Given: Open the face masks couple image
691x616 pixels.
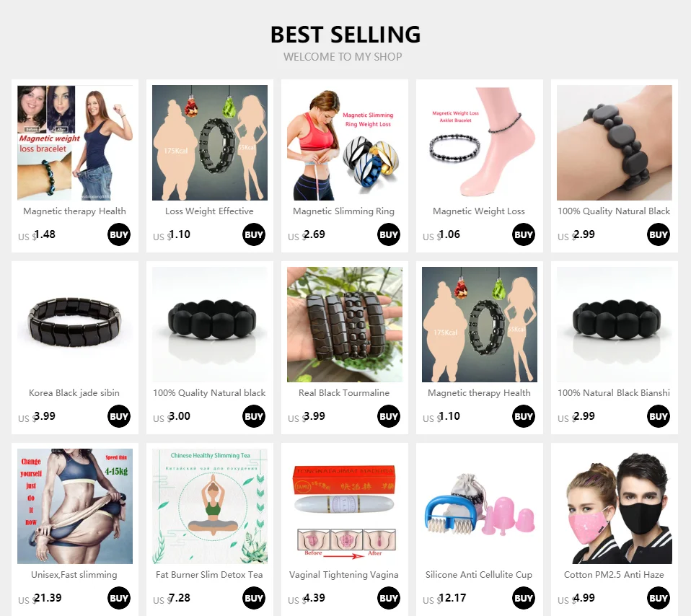Looking at the screenshot, I should 615,506.
